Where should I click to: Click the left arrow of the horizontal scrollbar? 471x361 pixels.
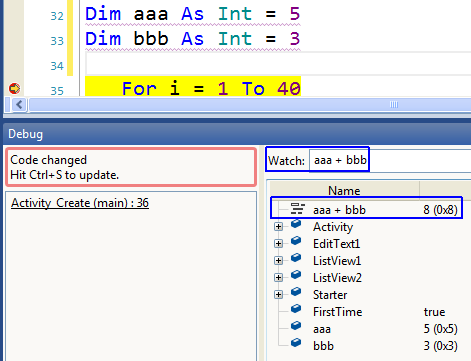coord(19,105)
